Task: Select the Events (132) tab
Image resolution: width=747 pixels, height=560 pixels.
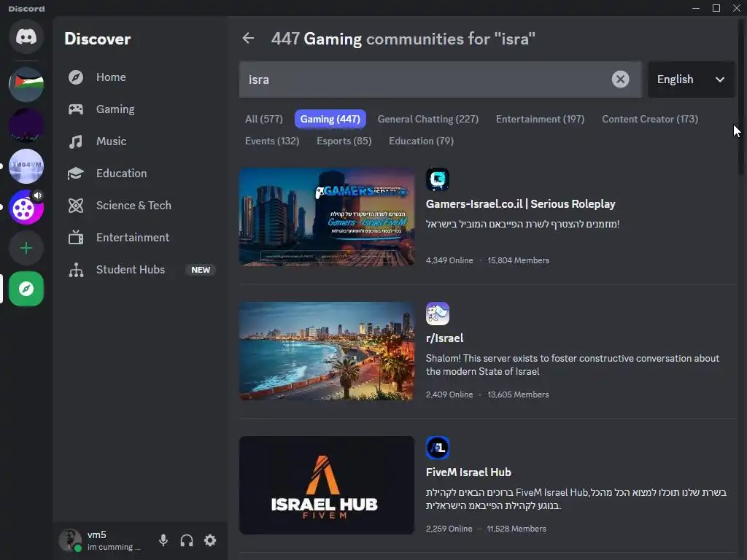Action: (272, 141)
